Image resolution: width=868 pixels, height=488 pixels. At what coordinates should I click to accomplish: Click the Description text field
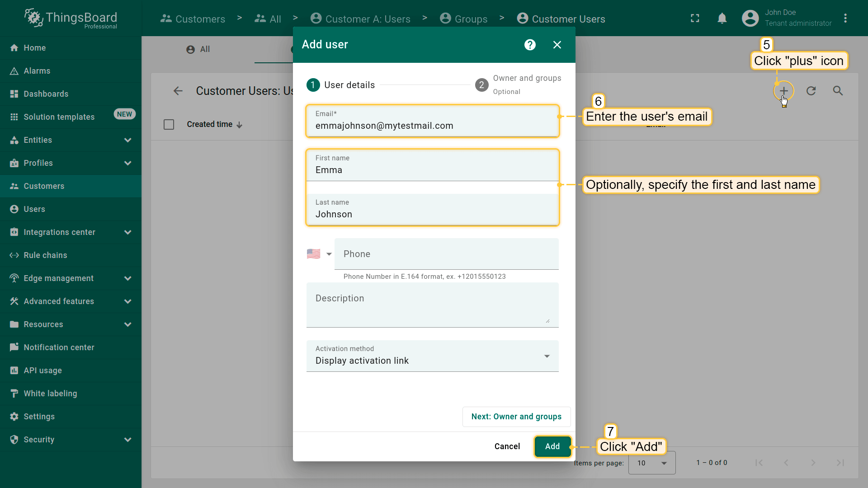point(432,305)
